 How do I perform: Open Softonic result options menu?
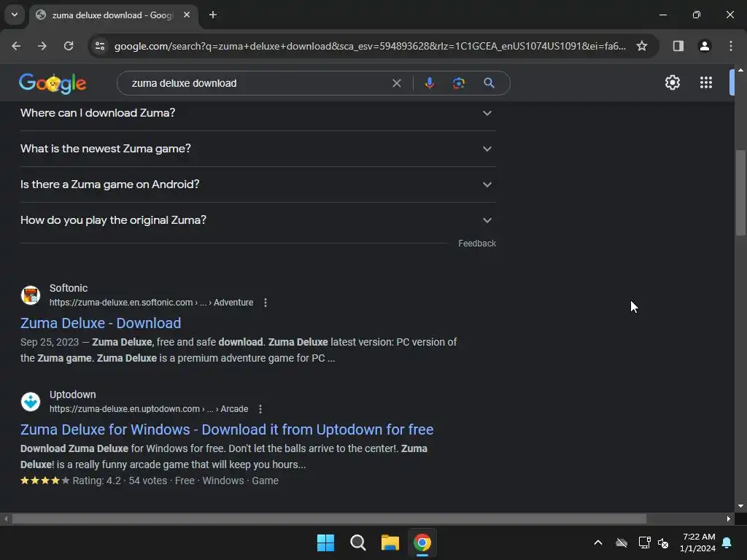click(266, 303)
